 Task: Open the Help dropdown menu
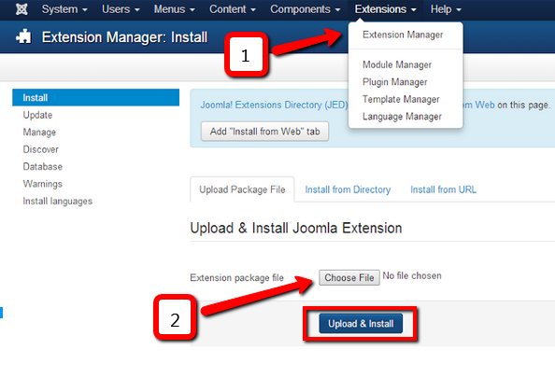tap(446, 9)
